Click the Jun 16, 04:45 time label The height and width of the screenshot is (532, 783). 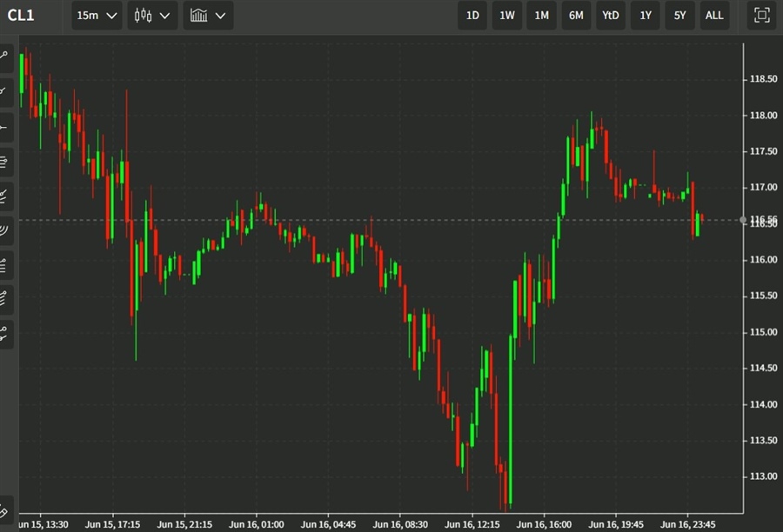329,524
